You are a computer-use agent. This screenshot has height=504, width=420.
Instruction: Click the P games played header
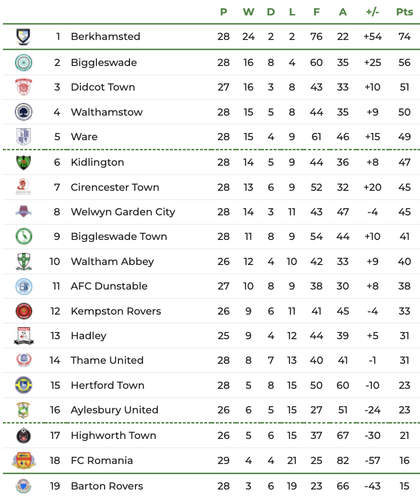223,12
